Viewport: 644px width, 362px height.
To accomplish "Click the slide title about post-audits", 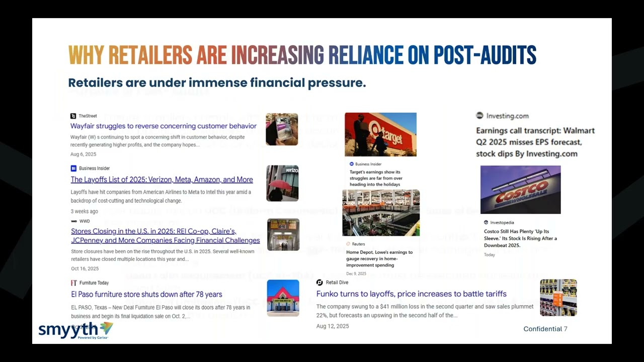I will pyautogui.click(x=302, y=55).
